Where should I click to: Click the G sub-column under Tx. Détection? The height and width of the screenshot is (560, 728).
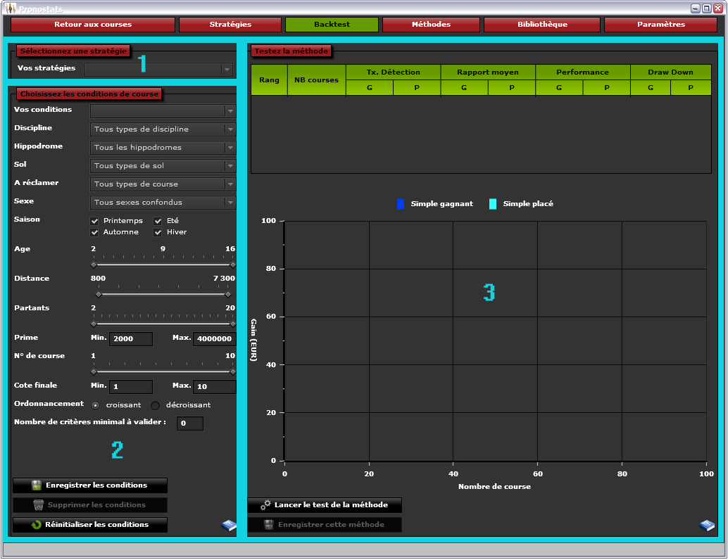[370, 88]
